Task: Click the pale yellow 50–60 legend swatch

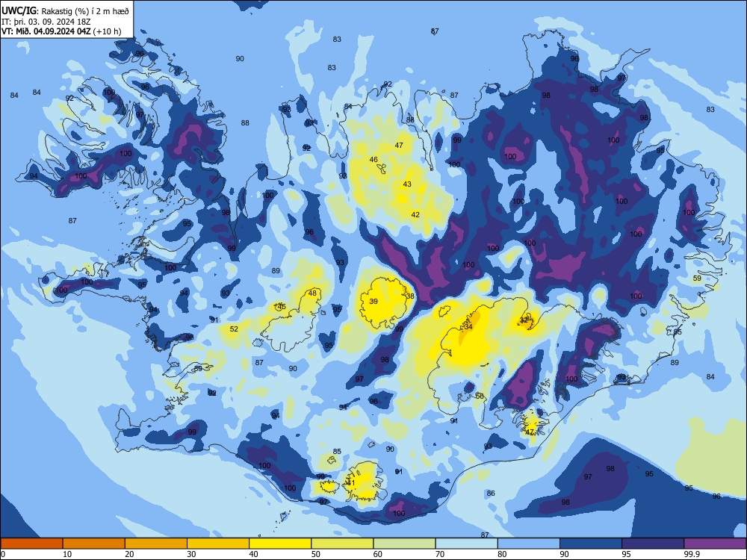Action: click(343, 544)
